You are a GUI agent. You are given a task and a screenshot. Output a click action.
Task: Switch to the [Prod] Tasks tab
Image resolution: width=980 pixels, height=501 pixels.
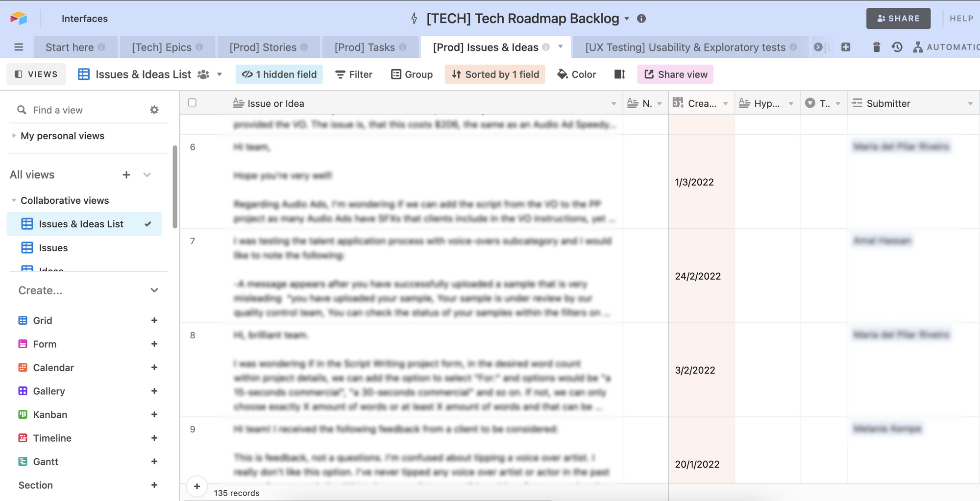370,47
